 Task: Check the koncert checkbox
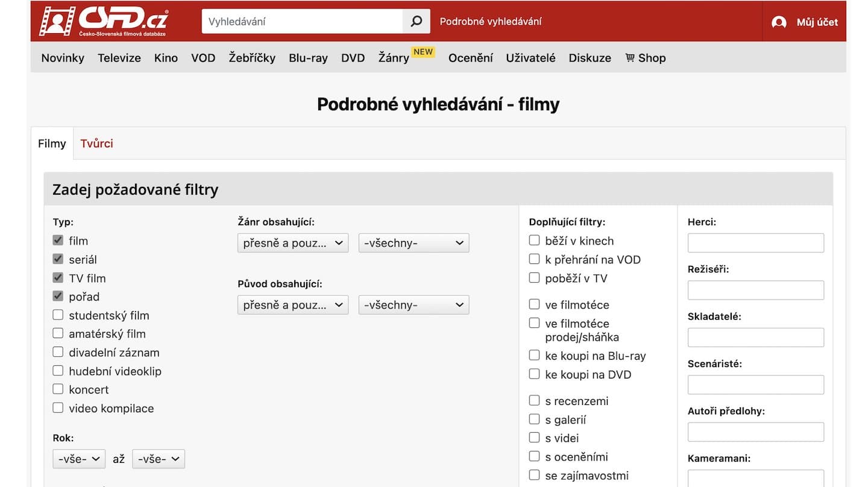58,389
